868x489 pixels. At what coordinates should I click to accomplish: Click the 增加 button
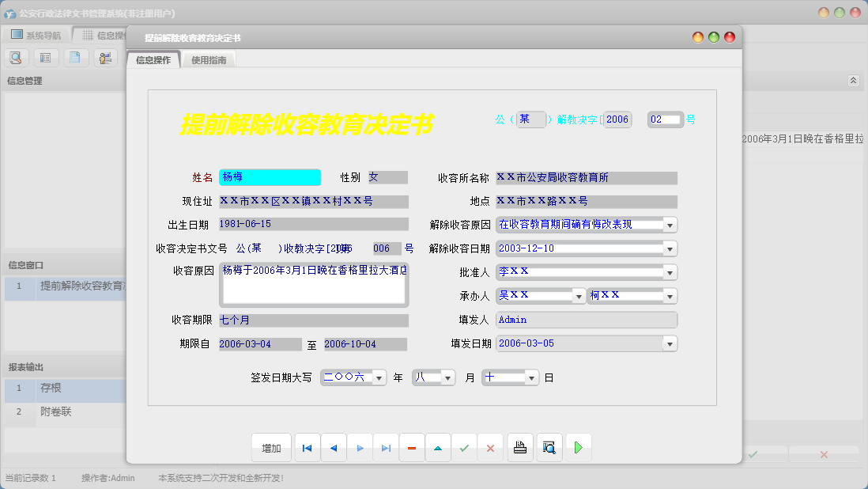point(271,448)
